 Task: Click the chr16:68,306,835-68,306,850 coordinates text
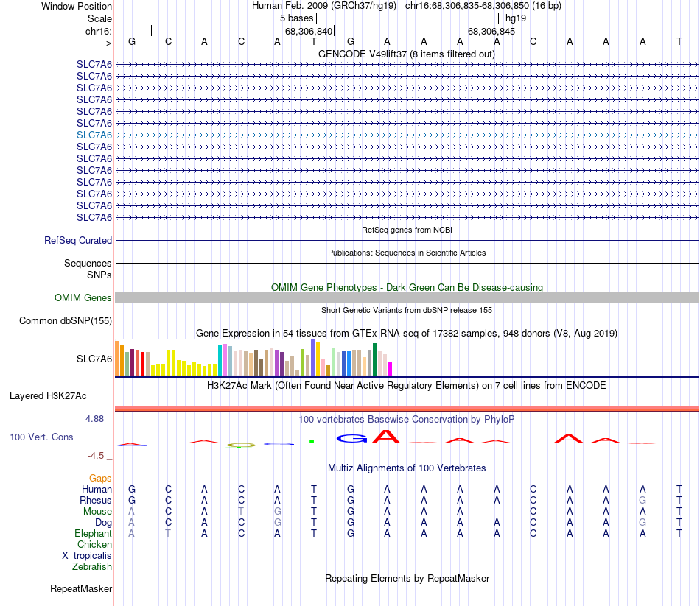point(483,6)
